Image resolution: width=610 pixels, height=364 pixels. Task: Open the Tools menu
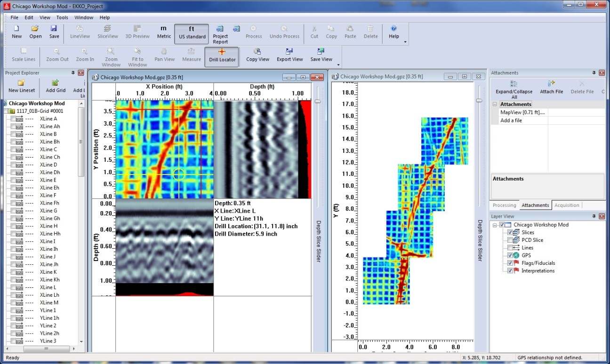coord(62,17)
